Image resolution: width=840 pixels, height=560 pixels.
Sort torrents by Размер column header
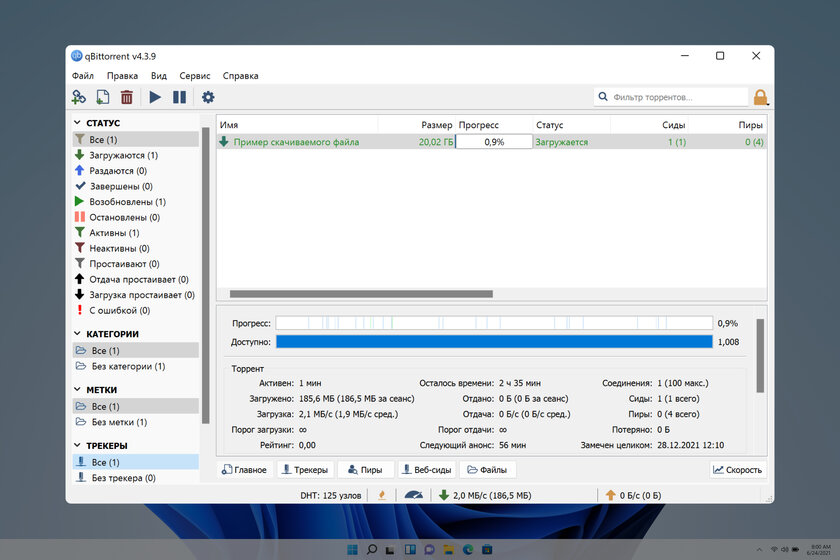pyautogui.click(x=417, y=125)
